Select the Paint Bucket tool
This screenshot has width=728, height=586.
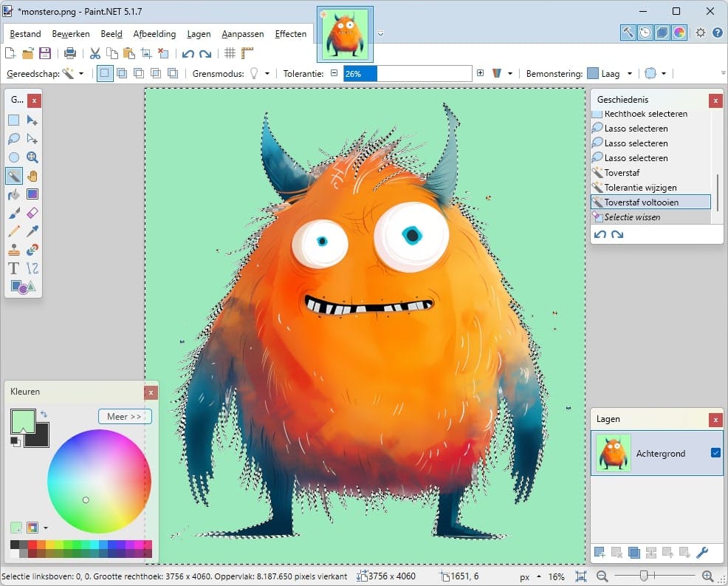tap(14, 194)
